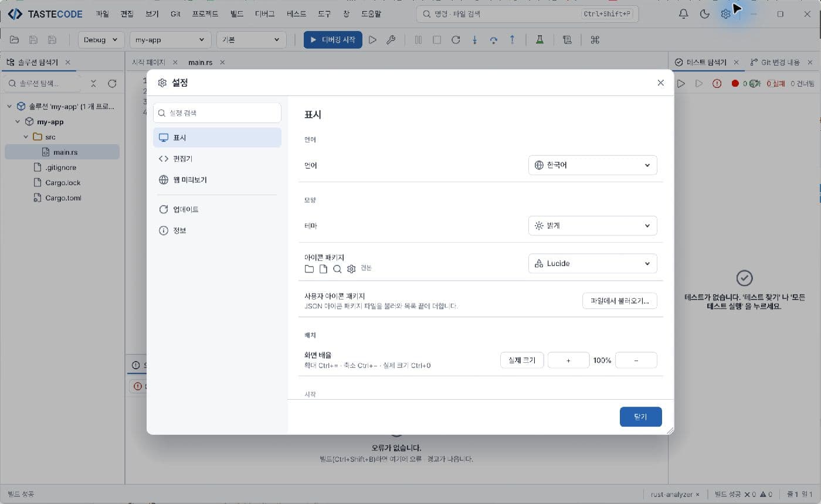Click the 디버깅 시작 button
The image size is (821, 504).
[333, 40]
